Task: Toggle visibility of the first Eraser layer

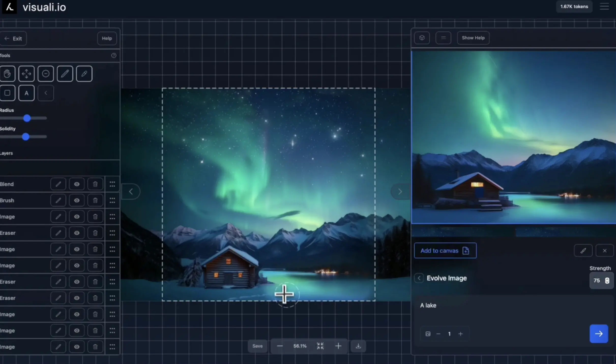Action: point(77,233)
